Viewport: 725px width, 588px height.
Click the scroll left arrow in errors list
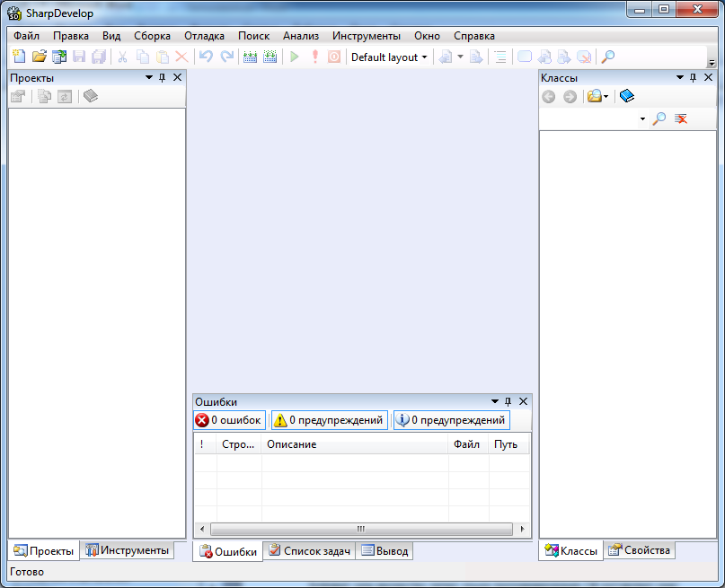point(202,530)
